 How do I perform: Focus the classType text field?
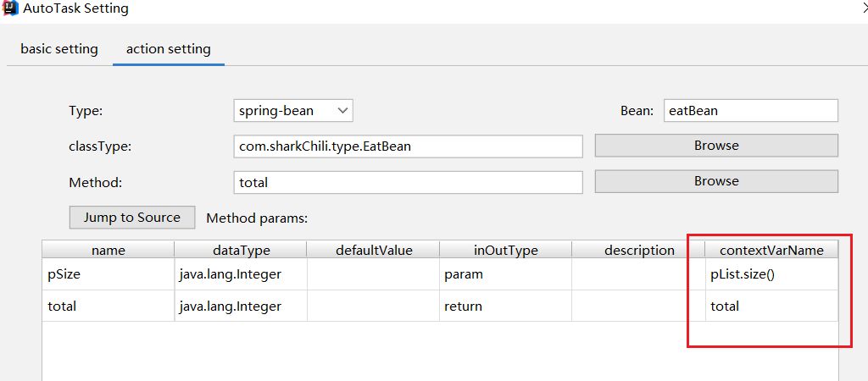[x=407, y=146]
